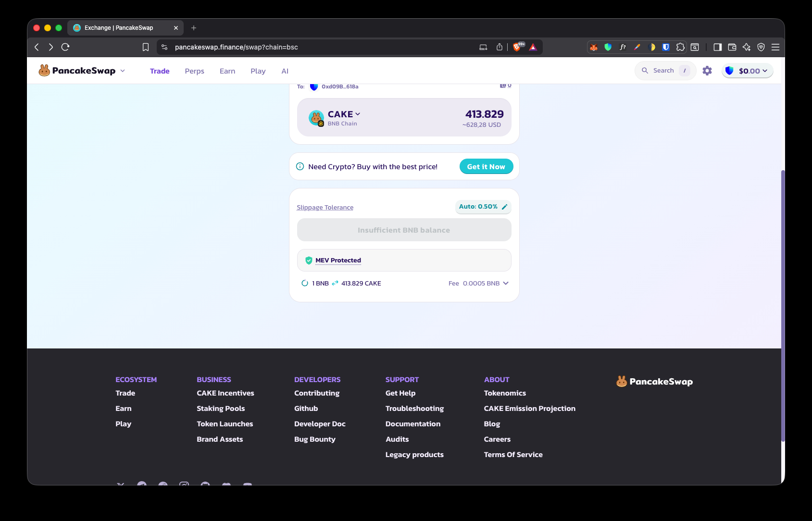Viewport: 812px width, 521px height.
Task: Bookmark this page with the bookmark icon
Action: tap(146, 47)
